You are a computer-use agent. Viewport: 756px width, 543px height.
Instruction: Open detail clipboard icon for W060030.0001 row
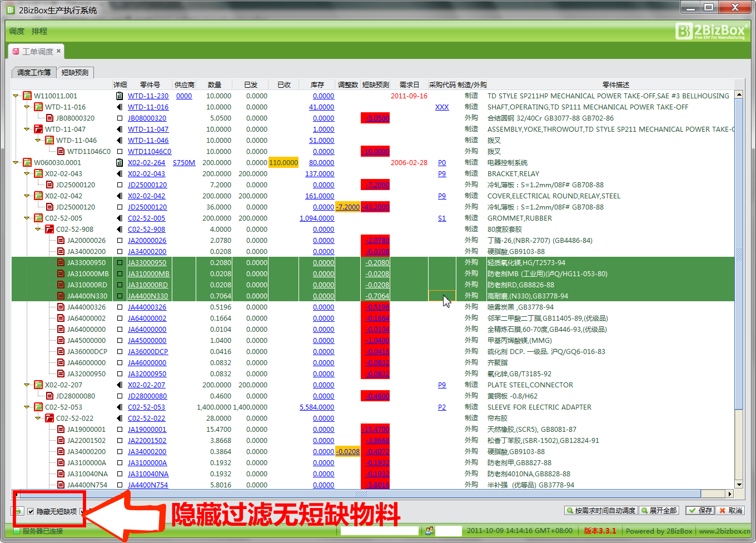point(120,162)
